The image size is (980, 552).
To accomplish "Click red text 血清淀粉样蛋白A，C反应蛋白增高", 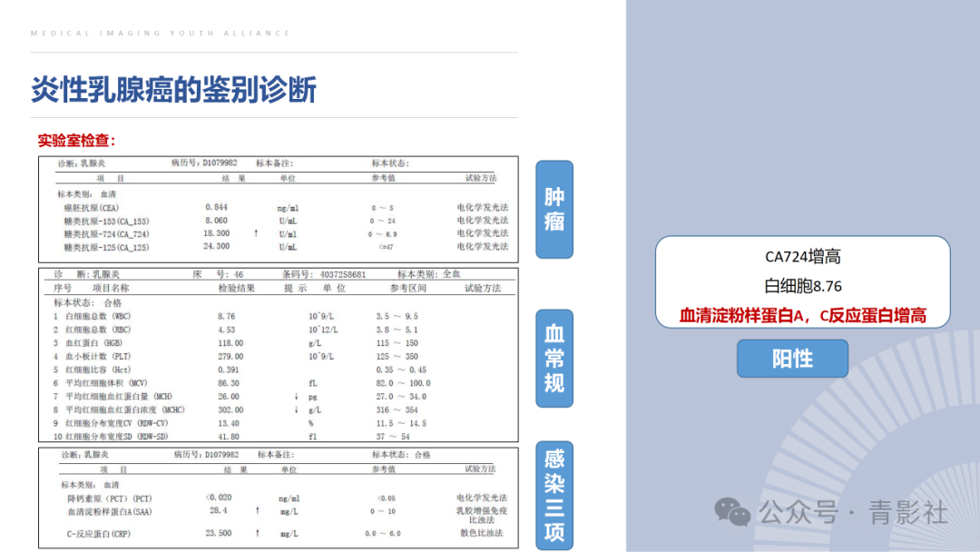I will pyautogui.click(x=802, y=316).
